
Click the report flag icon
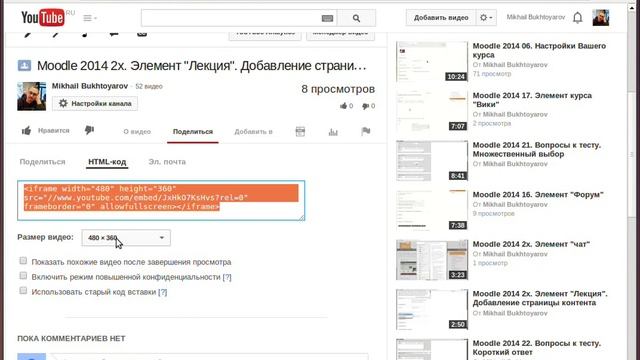pos(366,131)
